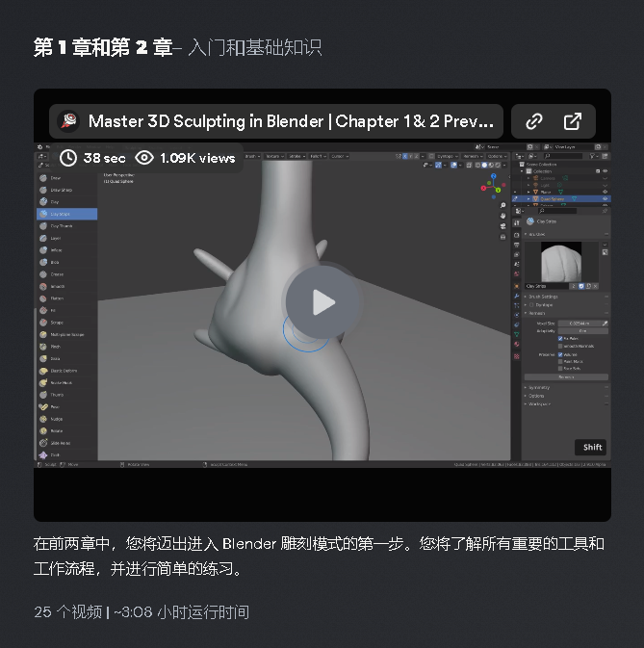644x648 pixels.
Task: Open the Options dropdown in viewport header
Action: tap(497, 156)
